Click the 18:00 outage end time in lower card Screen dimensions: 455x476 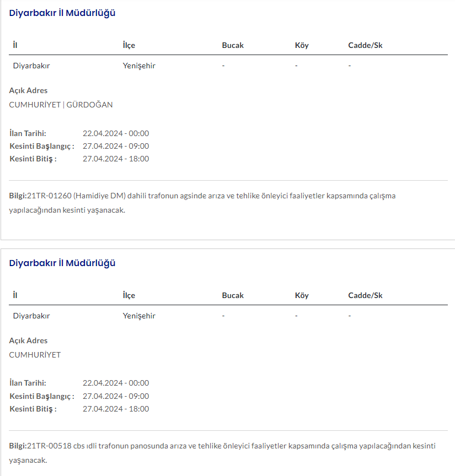click(x=116, y=409)
